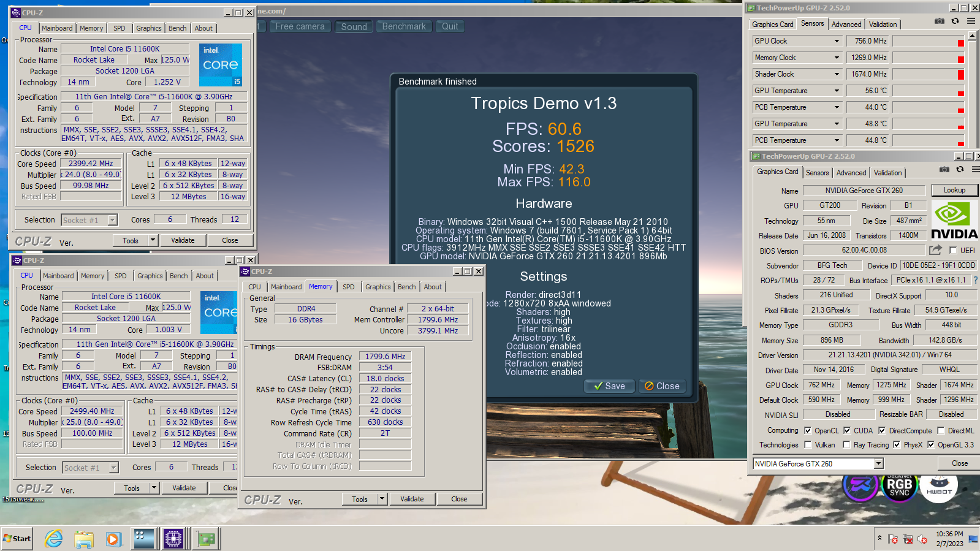
Task: Open the HWBOT desktop icon
Action: (x=939, y=488)
